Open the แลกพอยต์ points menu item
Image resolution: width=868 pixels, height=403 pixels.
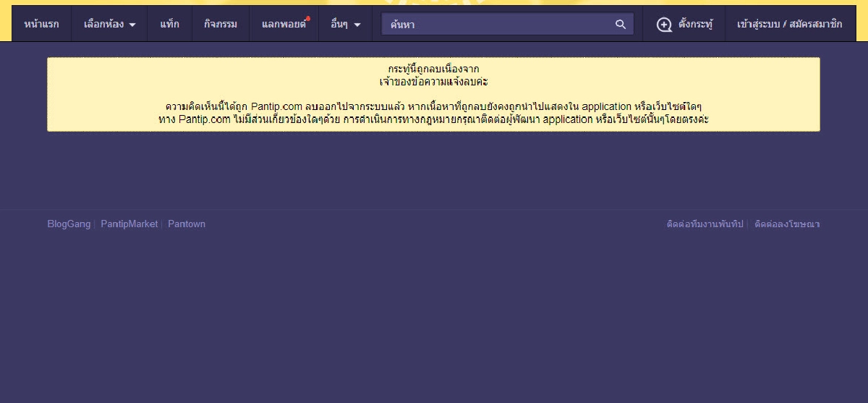(283, 24)
